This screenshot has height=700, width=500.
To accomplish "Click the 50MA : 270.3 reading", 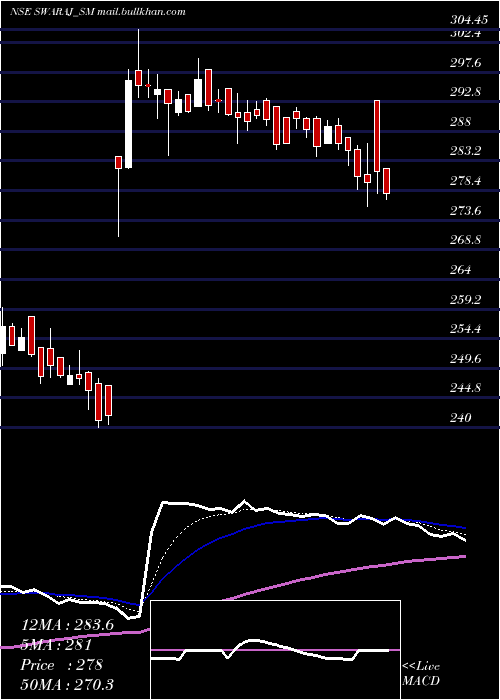I will pyautogui.click(x=67, y=684).
